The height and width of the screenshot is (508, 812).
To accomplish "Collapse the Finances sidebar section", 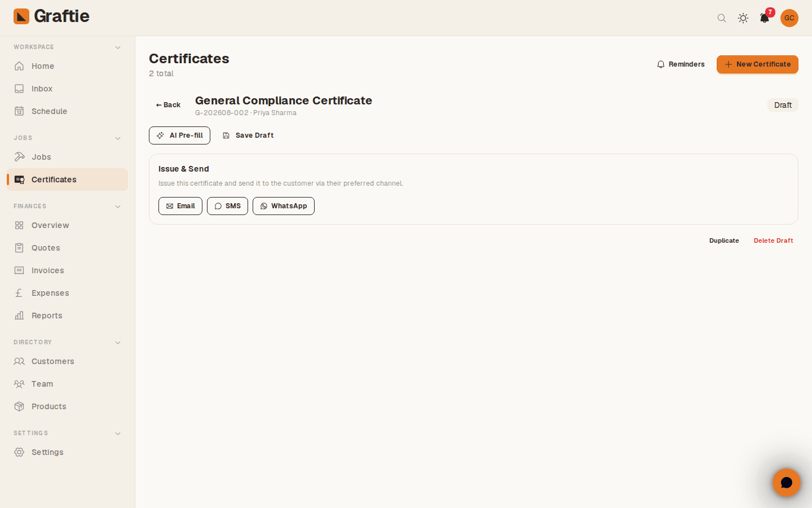I will pos(118,207).
